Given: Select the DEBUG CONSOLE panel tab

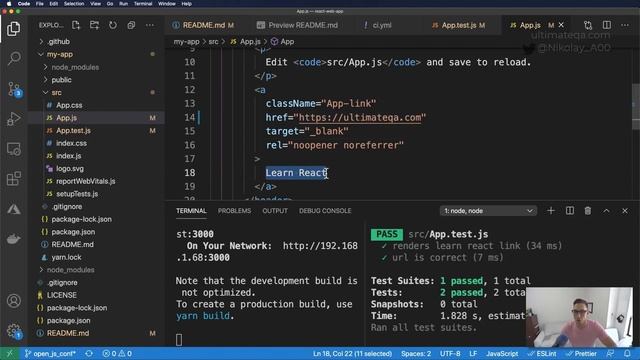Looking at the screenshot, I should pyautogui.click(x=325, y=211).
